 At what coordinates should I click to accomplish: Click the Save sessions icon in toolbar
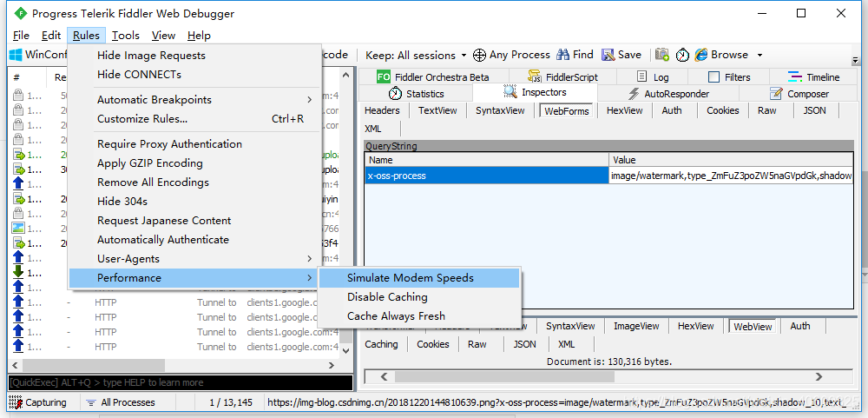608,55
